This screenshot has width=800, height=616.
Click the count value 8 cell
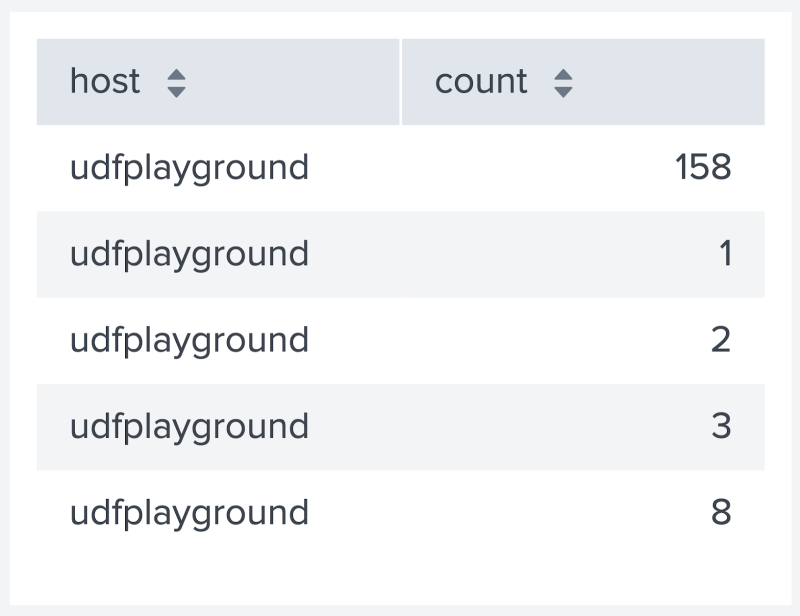[x=583, y=513]
